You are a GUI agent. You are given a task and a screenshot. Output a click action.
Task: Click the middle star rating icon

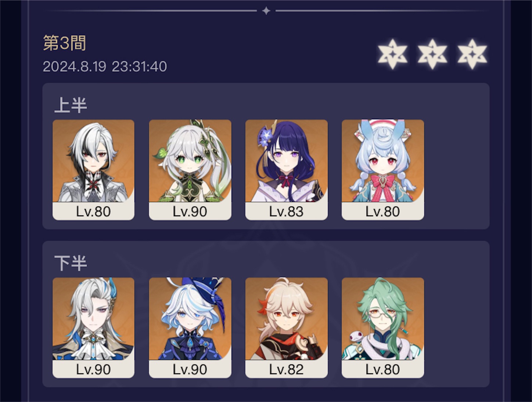(x=432, y=54)
